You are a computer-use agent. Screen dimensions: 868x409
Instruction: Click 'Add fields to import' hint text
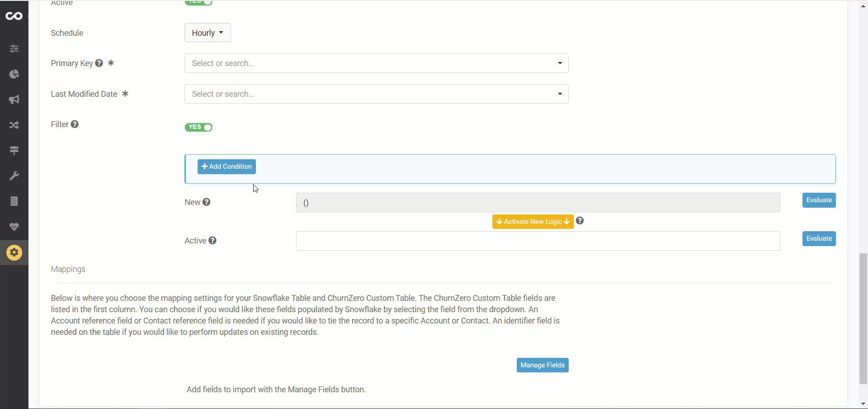(x=276, y=390)
